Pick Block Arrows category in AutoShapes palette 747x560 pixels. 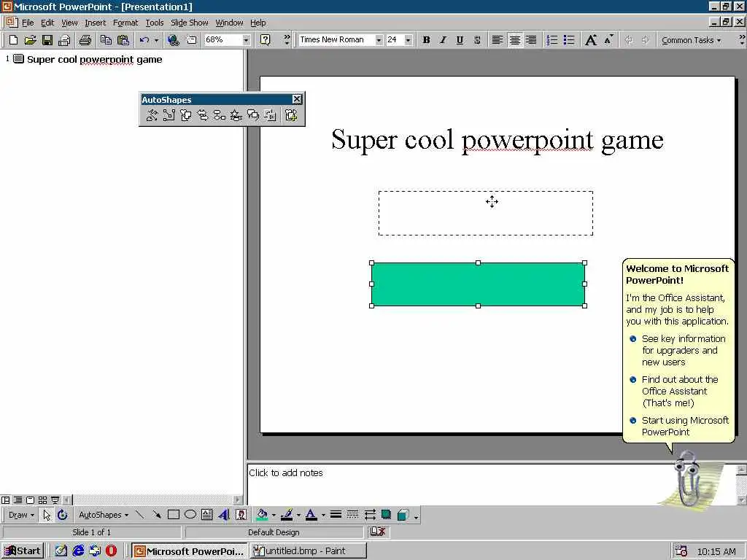click(203, 114)
